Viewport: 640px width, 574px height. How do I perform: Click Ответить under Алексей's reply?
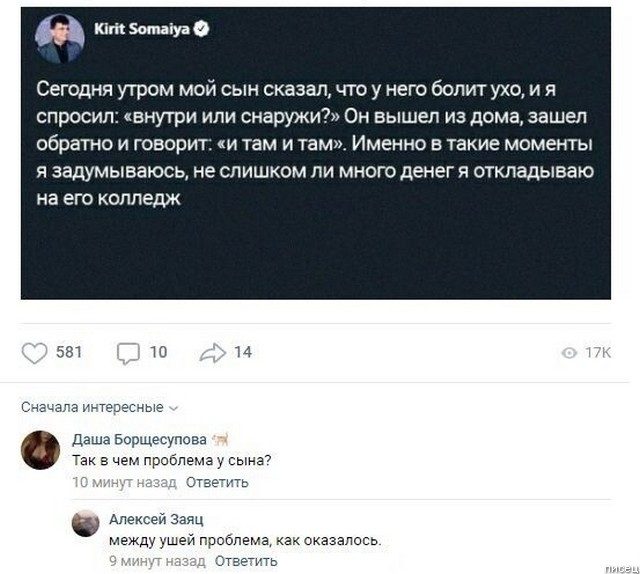coord(246,560)
